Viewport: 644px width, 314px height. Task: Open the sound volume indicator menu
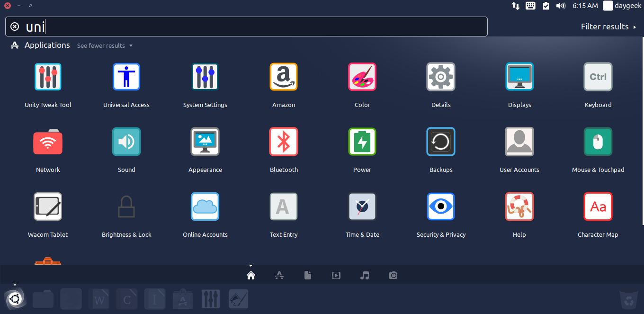[561, 6]
